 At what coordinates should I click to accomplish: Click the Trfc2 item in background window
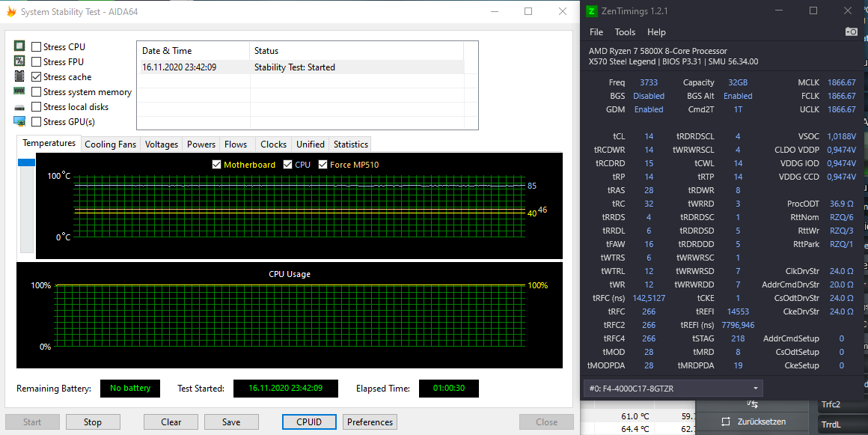842,404
